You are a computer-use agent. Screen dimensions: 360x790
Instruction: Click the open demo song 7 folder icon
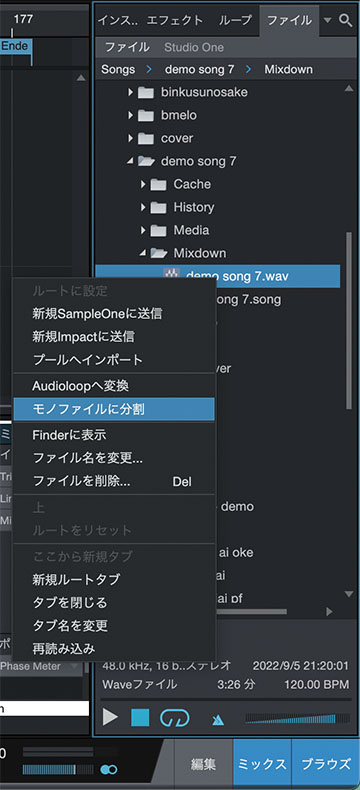point(146,161)
